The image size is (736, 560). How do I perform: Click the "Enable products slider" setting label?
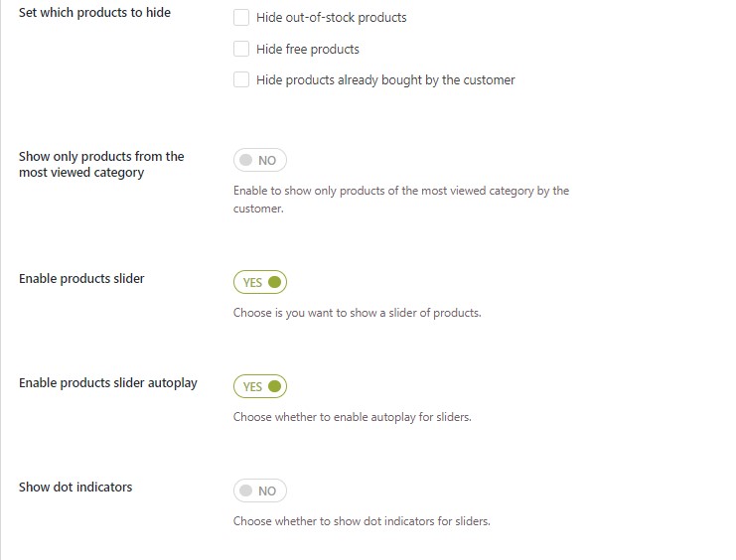tap(81, 279)
